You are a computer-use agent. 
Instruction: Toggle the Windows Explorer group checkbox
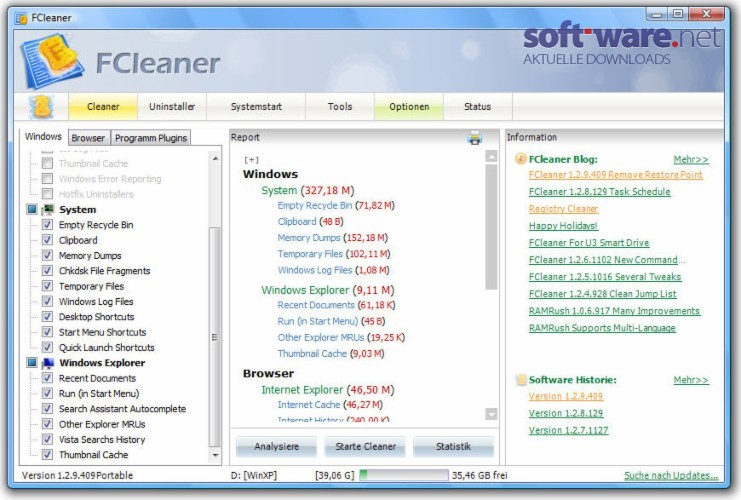(x=32, y=362)
